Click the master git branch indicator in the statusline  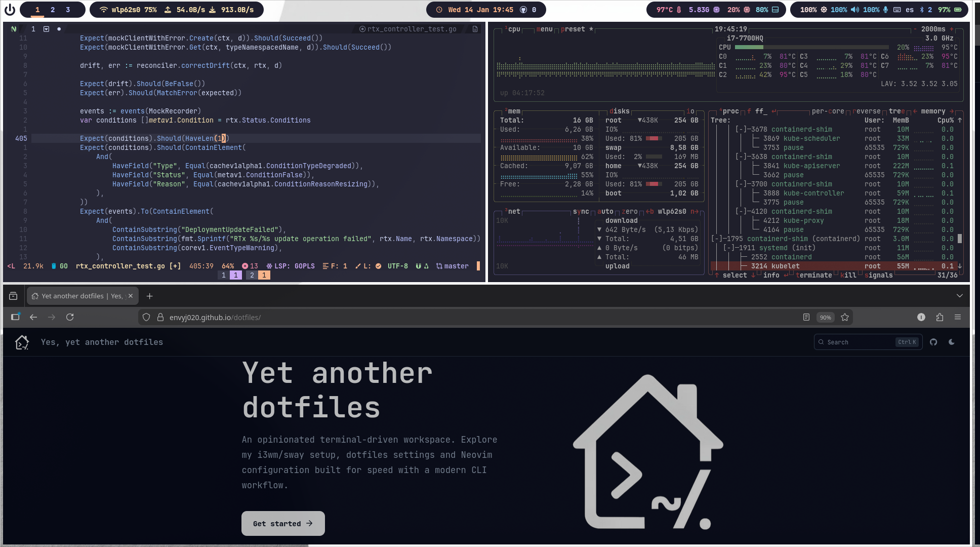click(x=452, y=266)
